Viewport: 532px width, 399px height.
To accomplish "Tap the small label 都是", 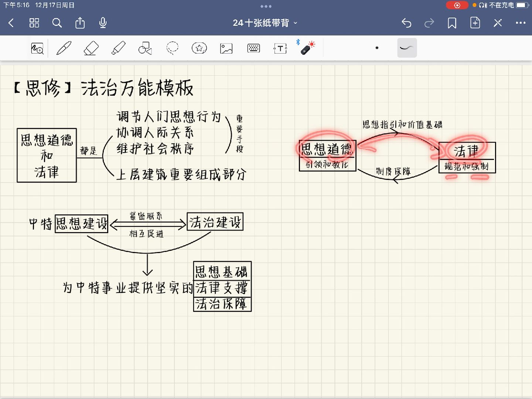I will pos(88,151).
